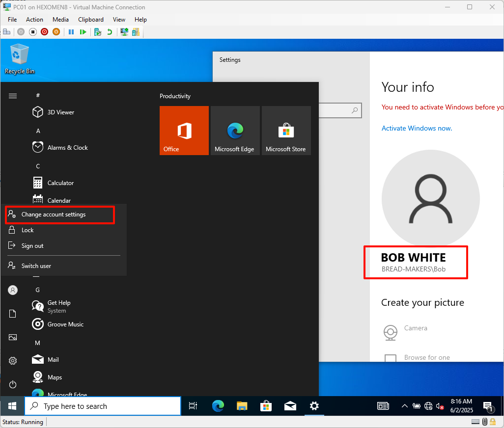Open the Microsoft Store tile
The height and width of the screenshot is (428, 504).
[x=286, y=131]
